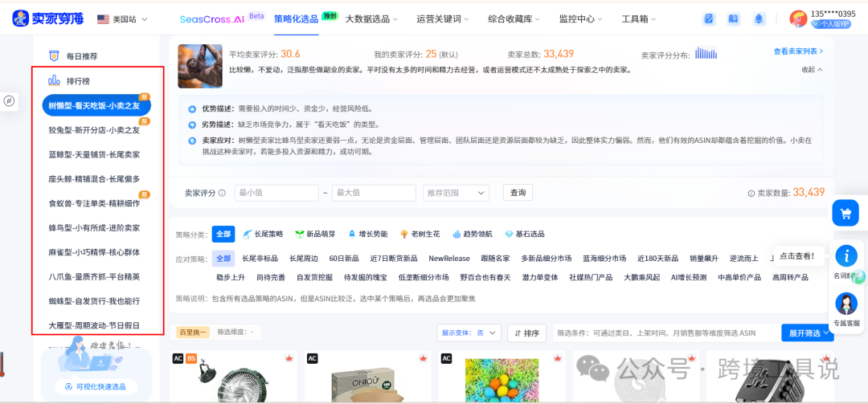
Task: Toggle 跟随名家 strategy filter
Action: (495, 259)
